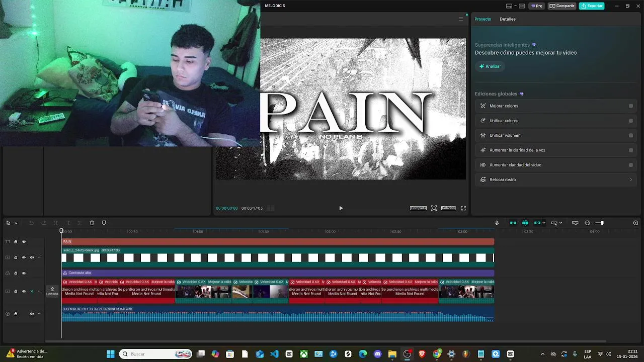Switch to the Detalles tab
The width and height of the screenshot is (644, 362).
point(508,19)
